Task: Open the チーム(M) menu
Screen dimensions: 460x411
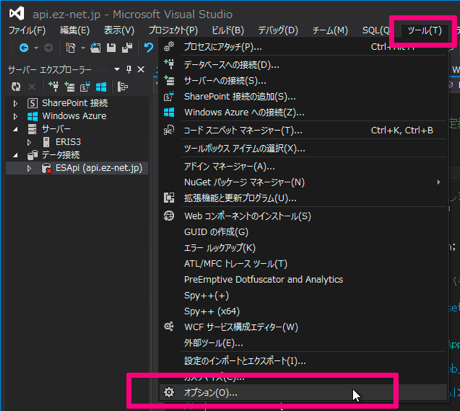Action: [330, 30]
